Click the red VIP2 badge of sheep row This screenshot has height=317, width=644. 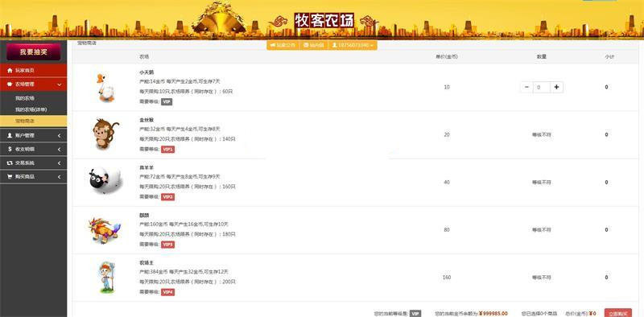pos(167,197)
